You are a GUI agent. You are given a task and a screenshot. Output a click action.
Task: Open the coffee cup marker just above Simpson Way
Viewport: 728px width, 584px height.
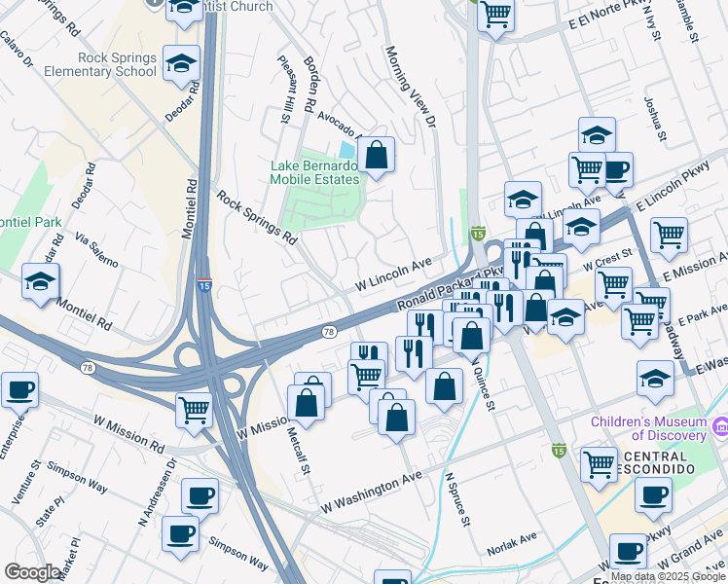click(181, 536)
